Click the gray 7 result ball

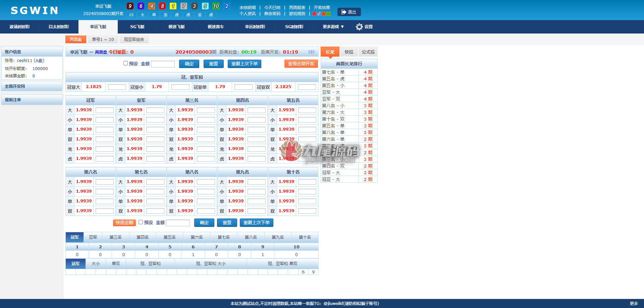184,6
